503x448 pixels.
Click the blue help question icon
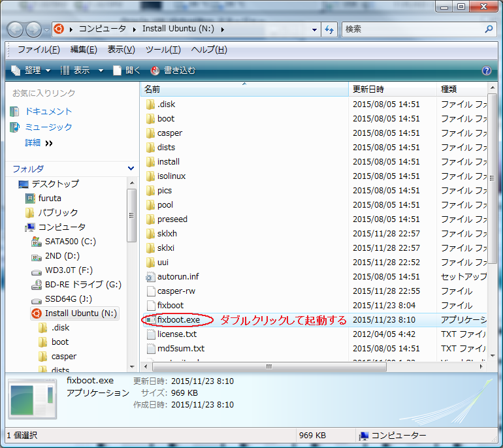coord(486,71)
